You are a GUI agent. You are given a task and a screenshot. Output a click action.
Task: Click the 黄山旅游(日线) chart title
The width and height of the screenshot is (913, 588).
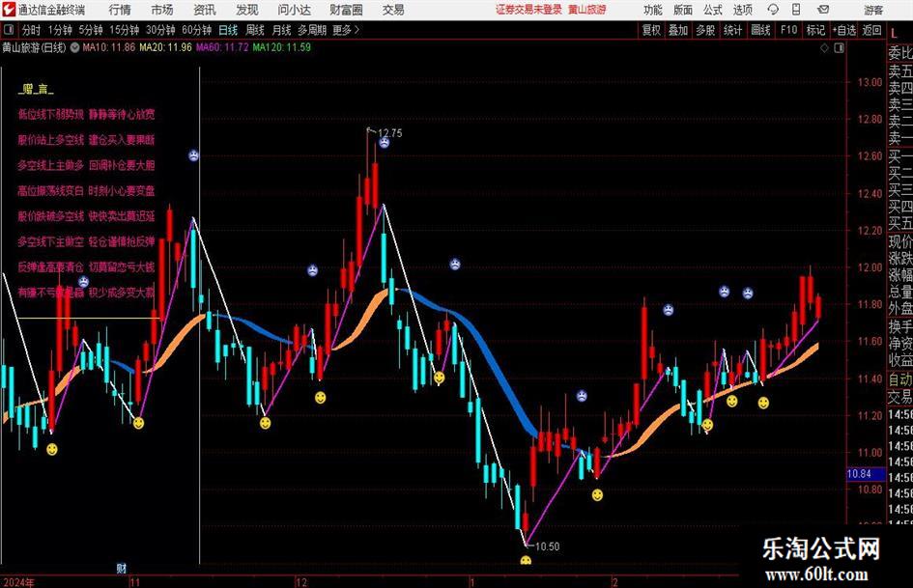pos(34,47)
